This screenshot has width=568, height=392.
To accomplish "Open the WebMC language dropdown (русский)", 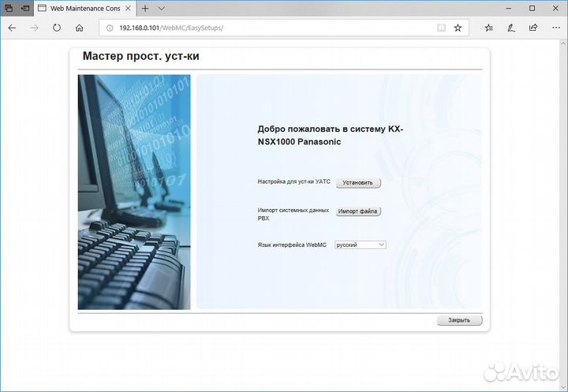I will 361,245.
